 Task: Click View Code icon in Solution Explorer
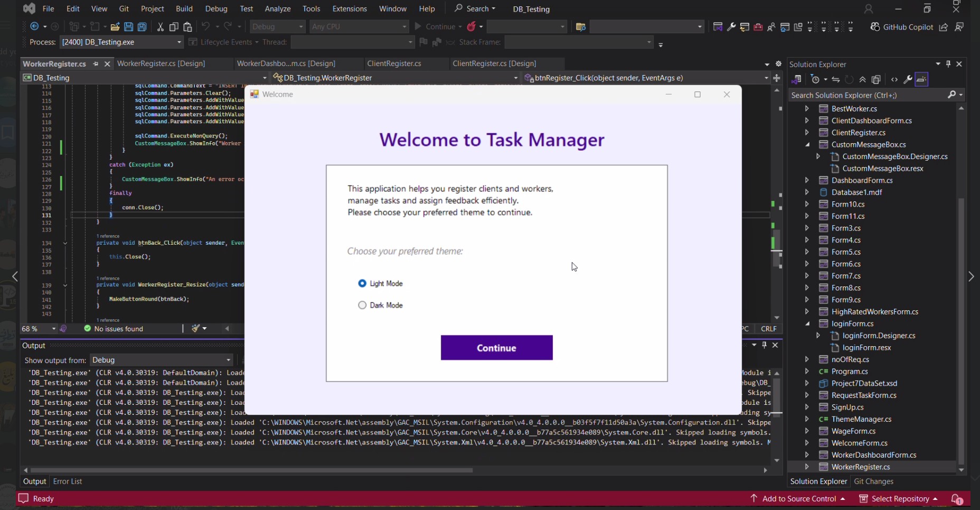click(894, 79)
